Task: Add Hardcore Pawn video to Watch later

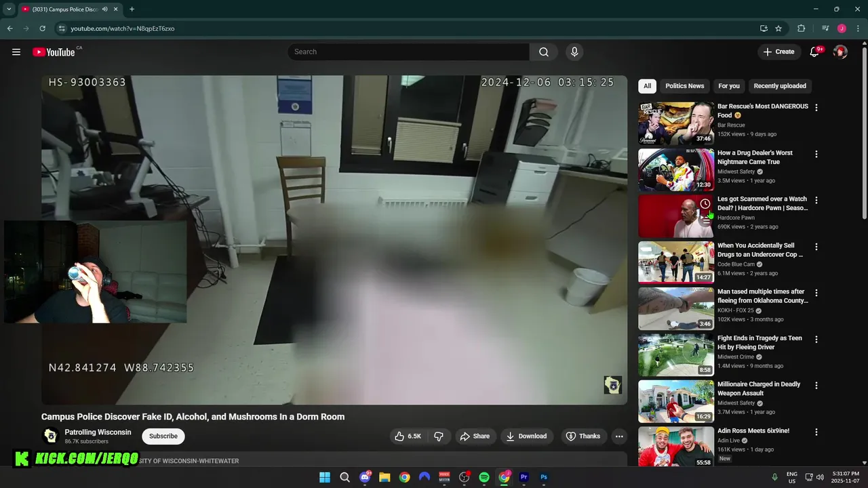Action: pyautogui.click(x=705, y=204)
